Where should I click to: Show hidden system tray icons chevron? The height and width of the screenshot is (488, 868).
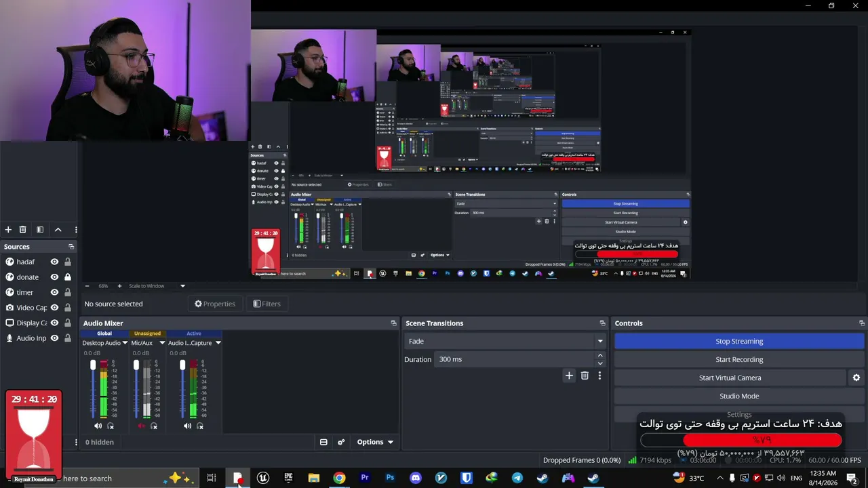pos(720,478)
